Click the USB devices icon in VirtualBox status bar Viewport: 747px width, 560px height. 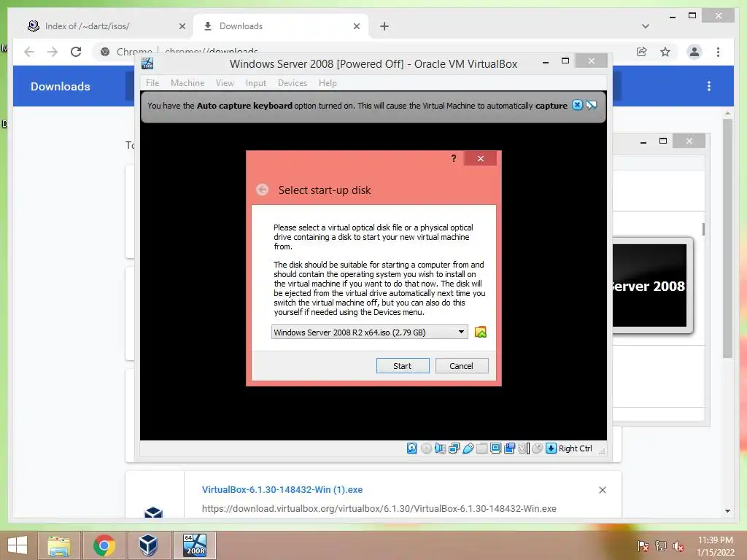pyautogui.click(x=468, y=448)
